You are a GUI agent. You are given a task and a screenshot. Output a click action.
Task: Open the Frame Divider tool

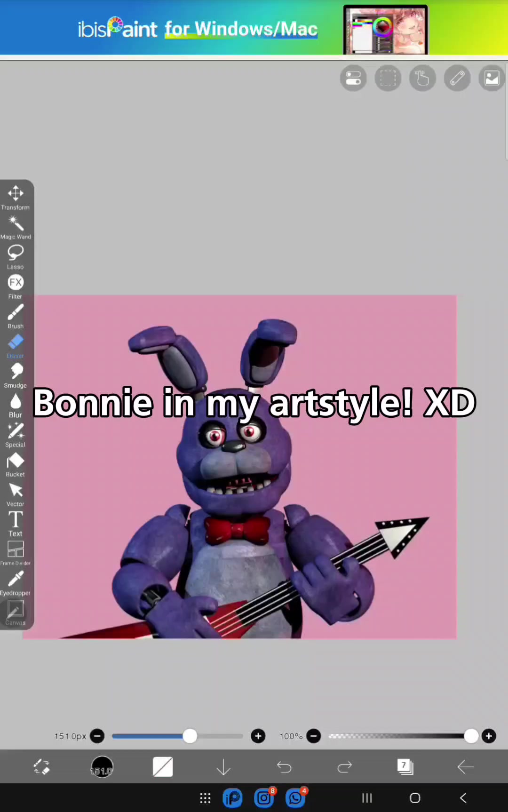[x=16, y=553]
